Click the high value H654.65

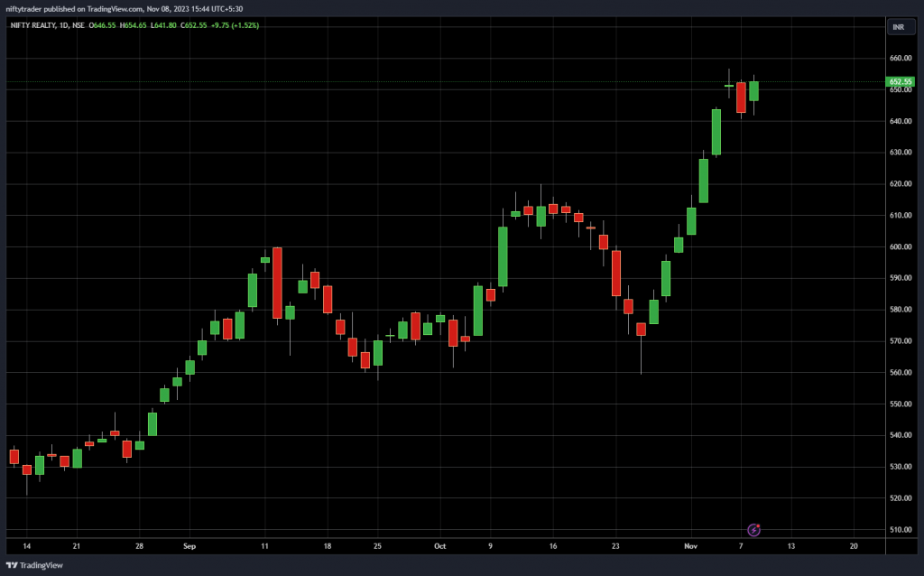click(134, 25)
